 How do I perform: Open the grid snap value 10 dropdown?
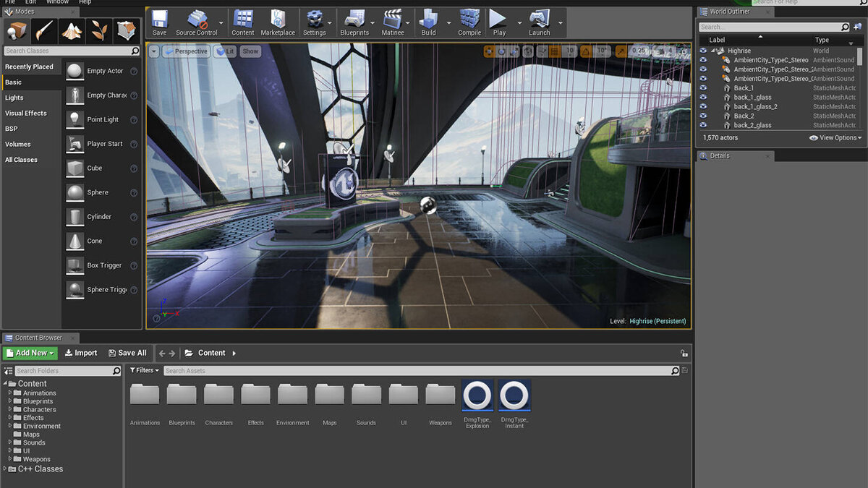pyautogui.click(x=570, y=51)
